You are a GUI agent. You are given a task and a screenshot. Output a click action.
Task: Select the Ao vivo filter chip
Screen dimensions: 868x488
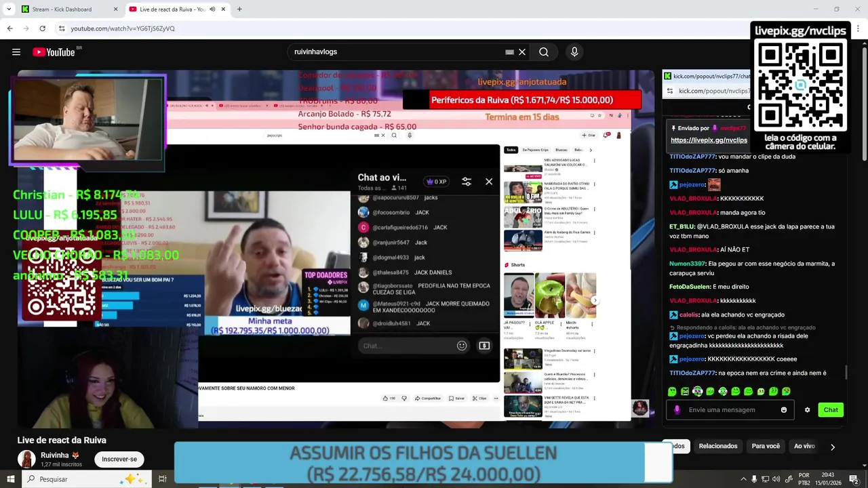pyautogui.click(x=804, y=446)
